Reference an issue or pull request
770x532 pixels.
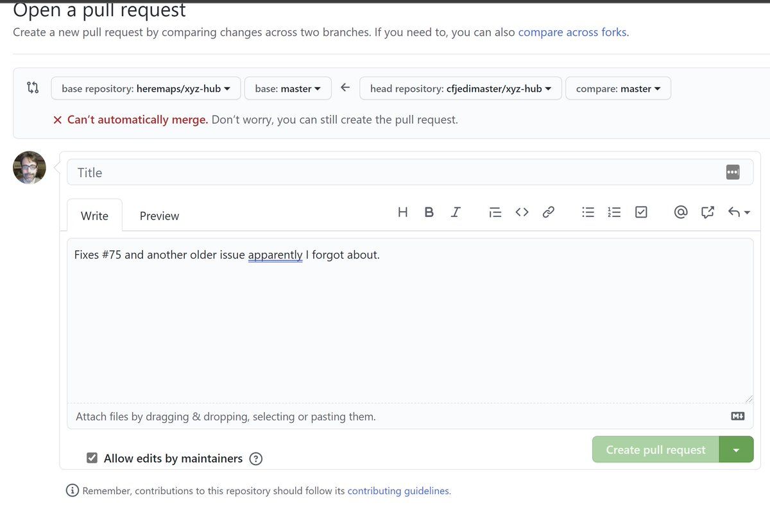(708, 212)
